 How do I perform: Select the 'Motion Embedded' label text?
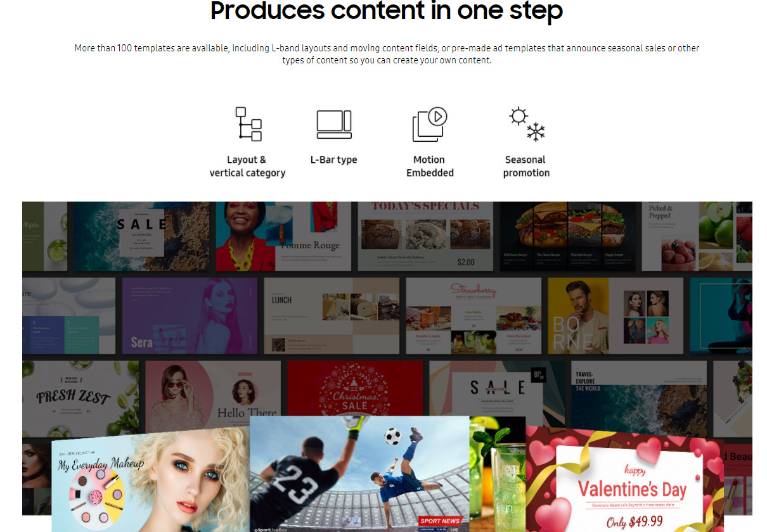coord(430,166)
